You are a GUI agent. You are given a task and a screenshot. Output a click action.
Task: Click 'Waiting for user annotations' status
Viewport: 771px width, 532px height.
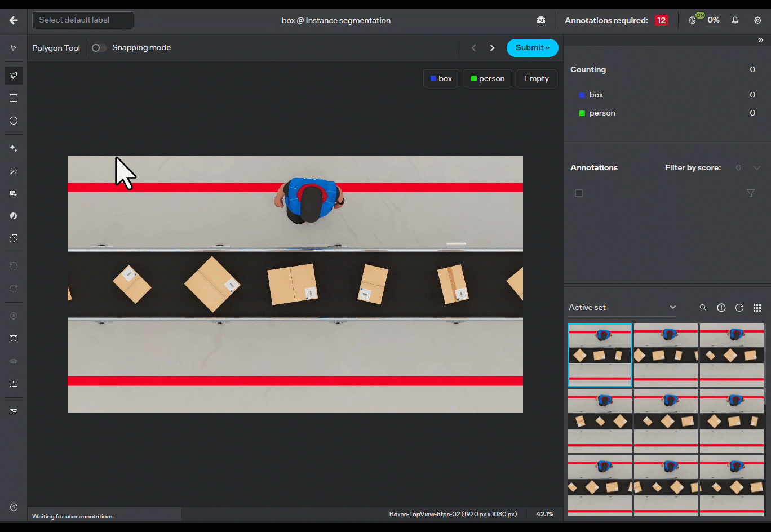[x=73, y=516]
